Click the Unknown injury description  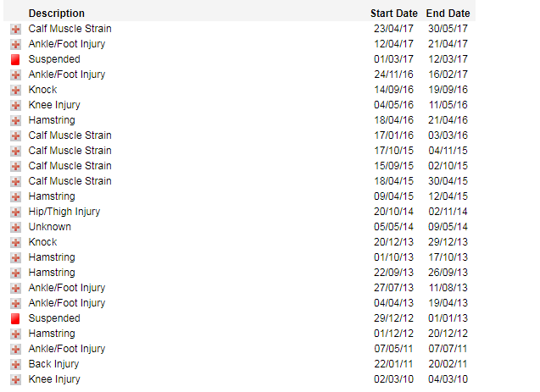(49, 227)
